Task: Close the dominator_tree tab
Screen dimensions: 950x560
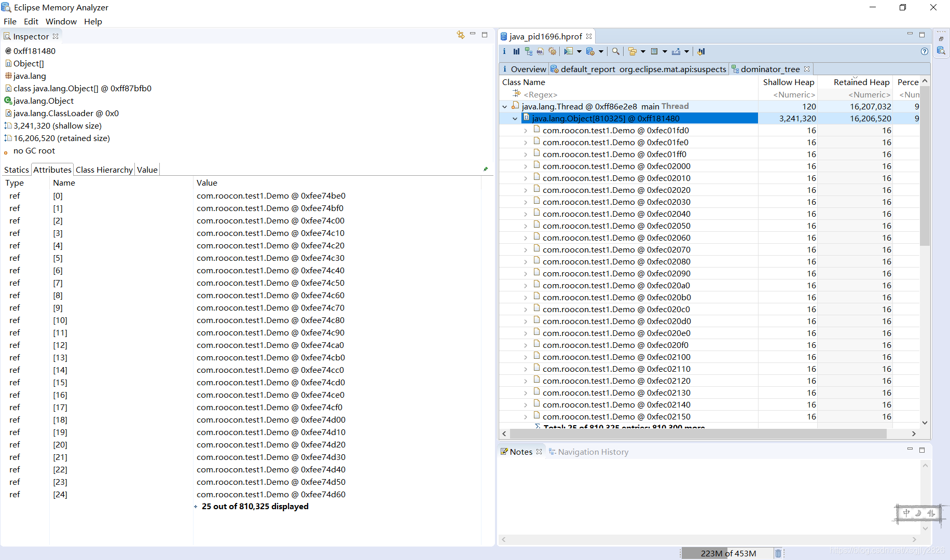Action: click(x=807, y=69)
